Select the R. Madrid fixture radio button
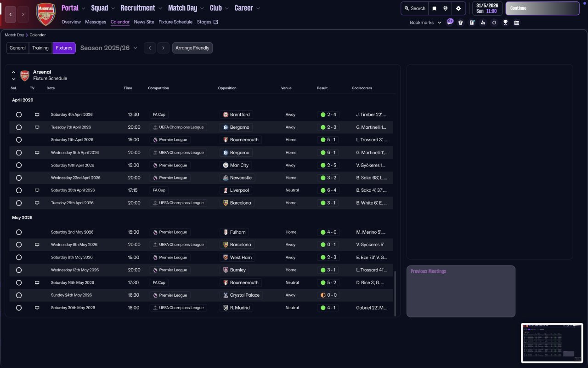 point(19,308)
